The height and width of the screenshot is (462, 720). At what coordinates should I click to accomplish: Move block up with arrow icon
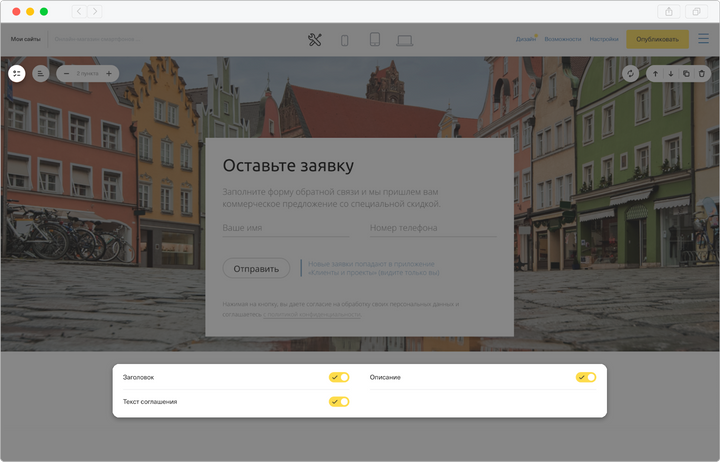coord(655,73)
